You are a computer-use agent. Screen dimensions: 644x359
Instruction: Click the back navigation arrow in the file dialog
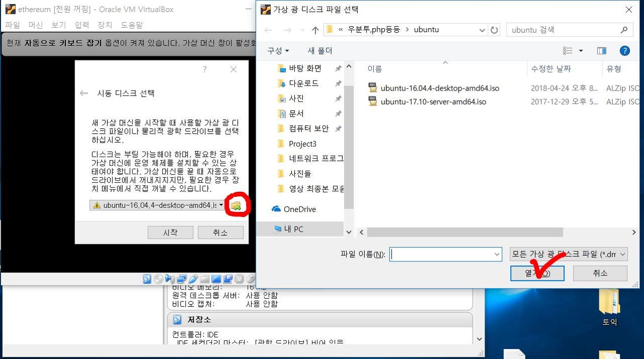click(x=268, y=30)
